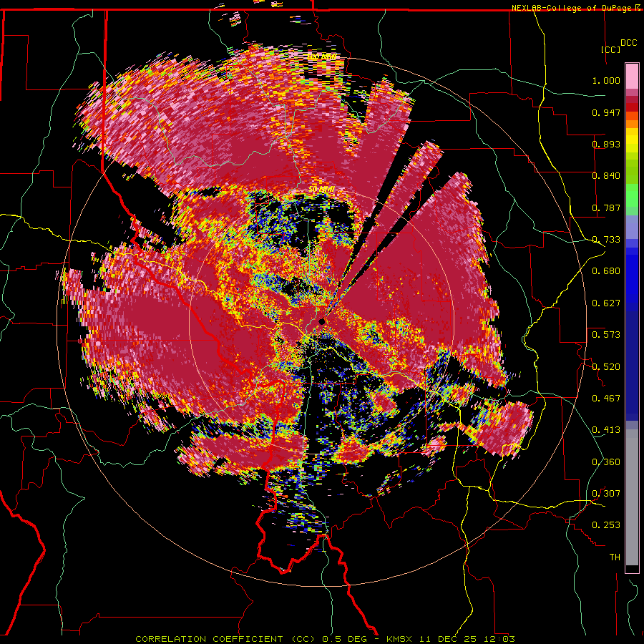Click the Correlation Coefficient caption at bottom

point(326,639)
